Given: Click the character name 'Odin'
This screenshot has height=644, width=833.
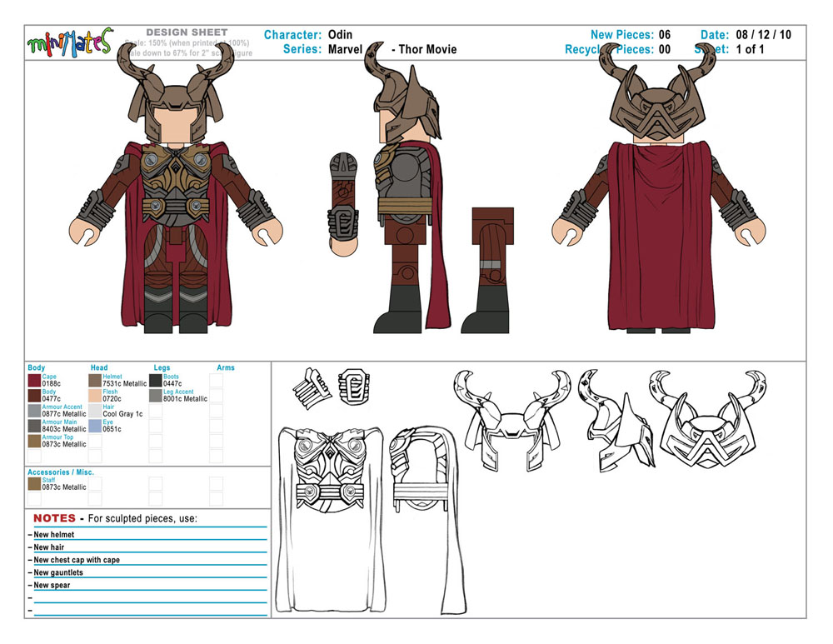Looking at the screenshot, I should click(340, 34).
